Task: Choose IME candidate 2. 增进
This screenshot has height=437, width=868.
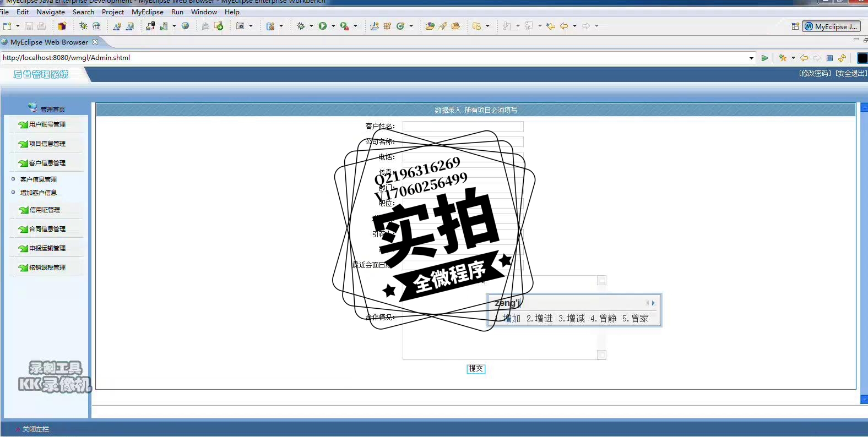Action: point(539,318)
